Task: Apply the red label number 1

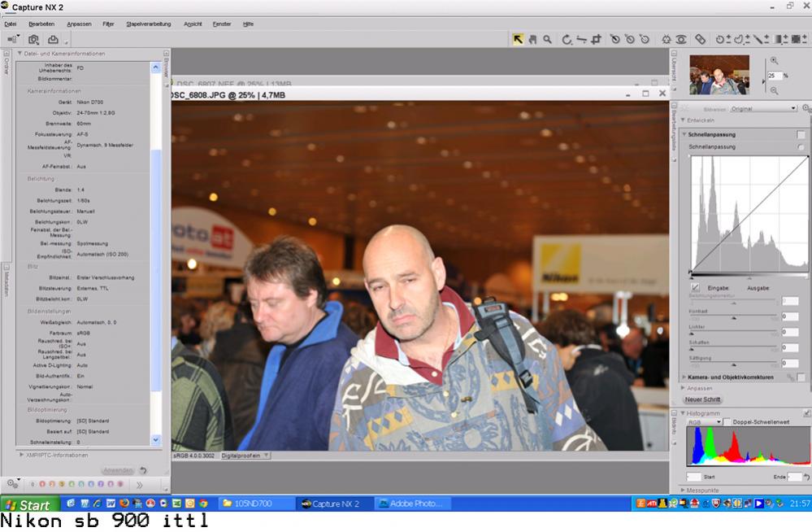Action: [x=42, y=484]
